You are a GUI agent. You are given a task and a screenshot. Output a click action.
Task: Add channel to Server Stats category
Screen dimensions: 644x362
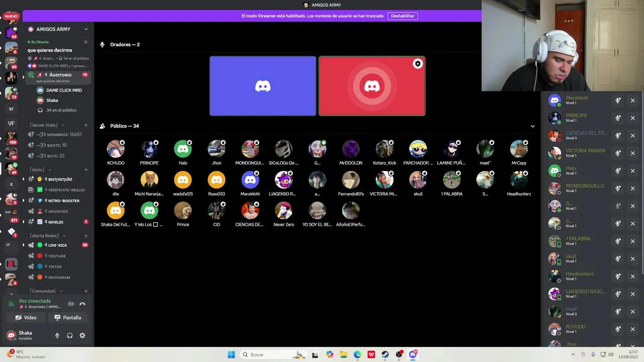tap(86, 125)
